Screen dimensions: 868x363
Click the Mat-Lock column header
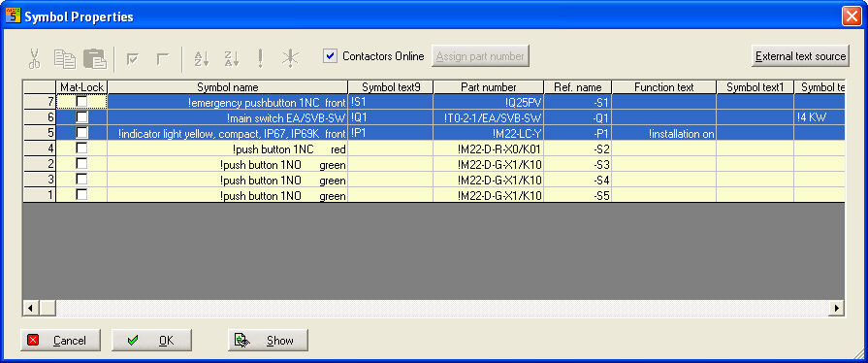(81, 87)
